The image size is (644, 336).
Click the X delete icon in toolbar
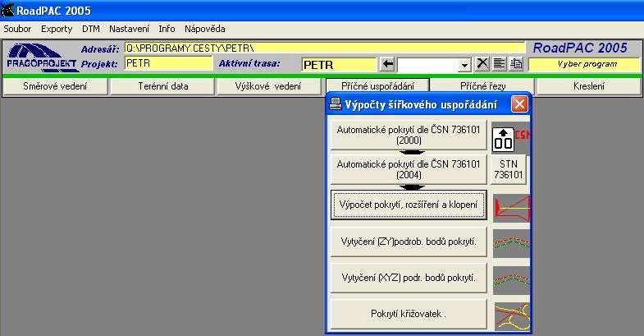pyautogui.click(x=482, y=64)
